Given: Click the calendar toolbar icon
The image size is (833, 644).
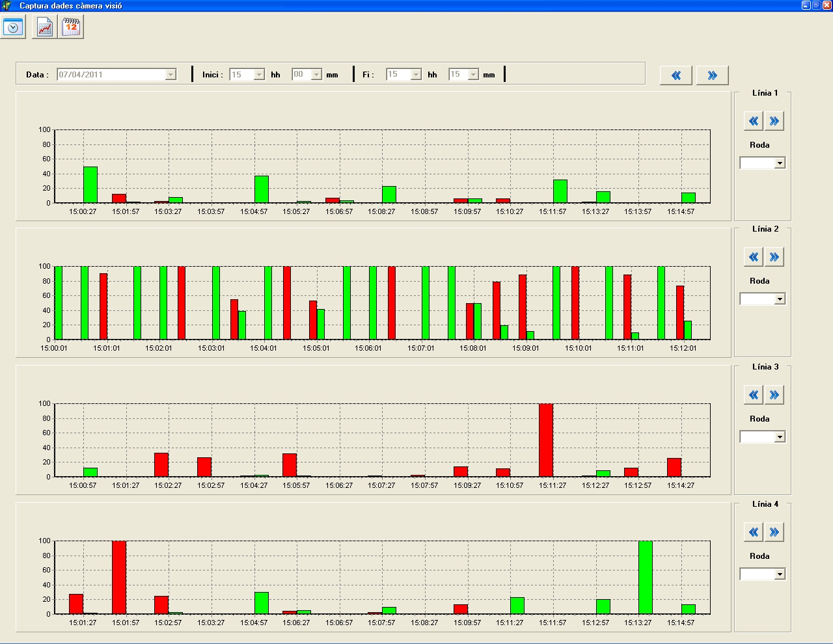Looking at the screenshot, I should click(71, 27).
